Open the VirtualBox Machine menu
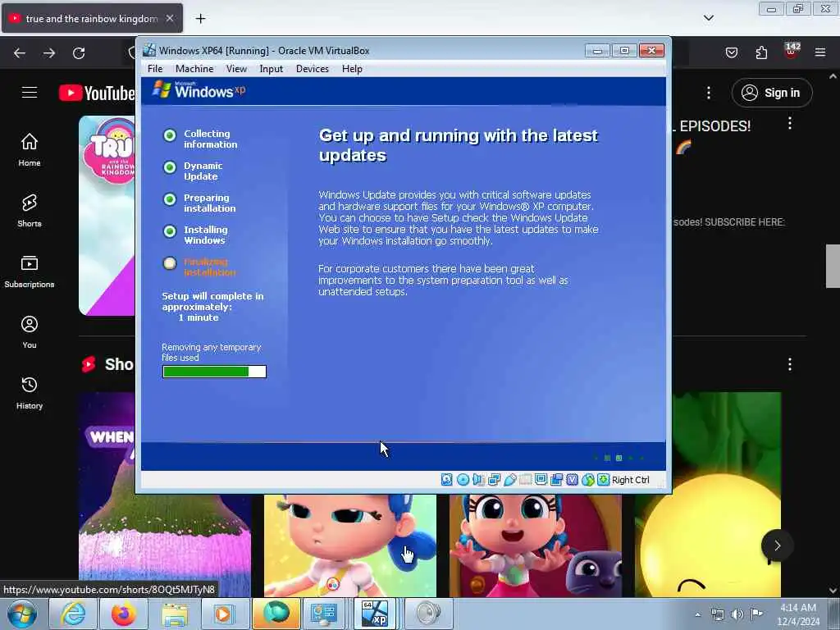The image size is (840, 630). point(194,69)
